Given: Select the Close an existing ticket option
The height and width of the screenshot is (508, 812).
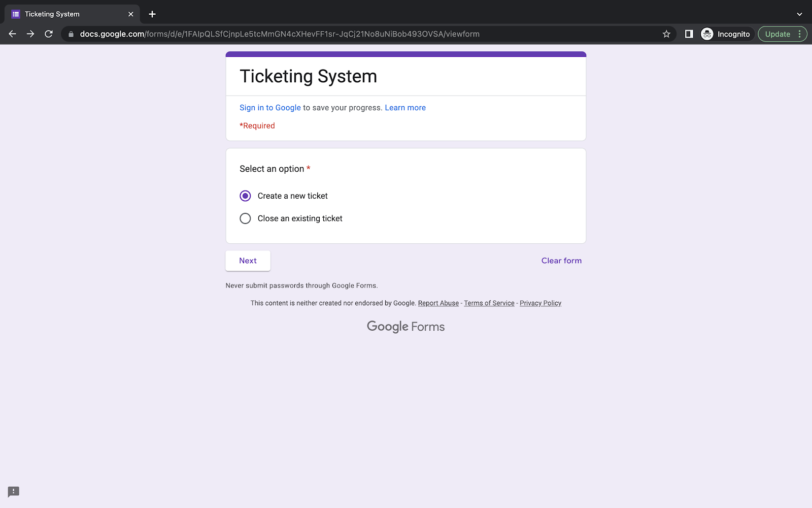Looking at the screenshot, I should tap(245, 218).
